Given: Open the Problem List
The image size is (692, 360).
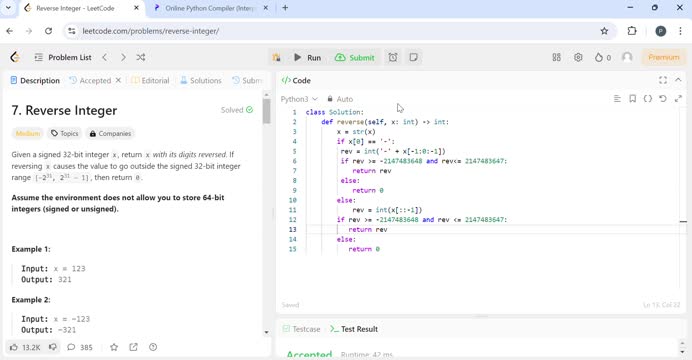Looking at the screenshot, I should pyautogui.click(x=63, y=57).
